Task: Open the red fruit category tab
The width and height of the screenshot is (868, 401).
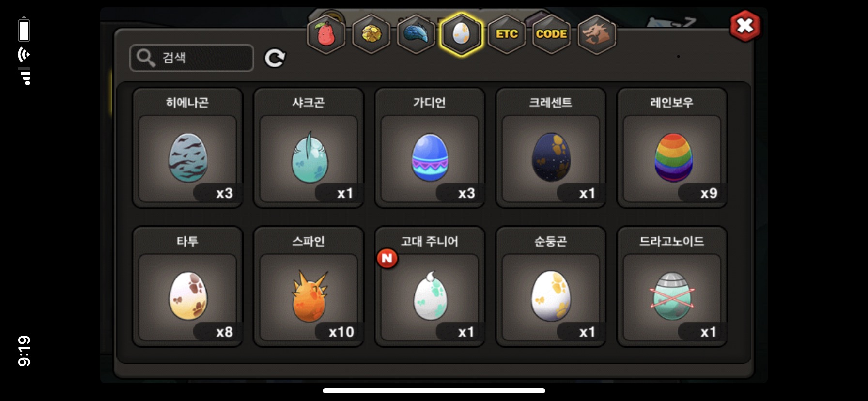Action: (326, 34)
